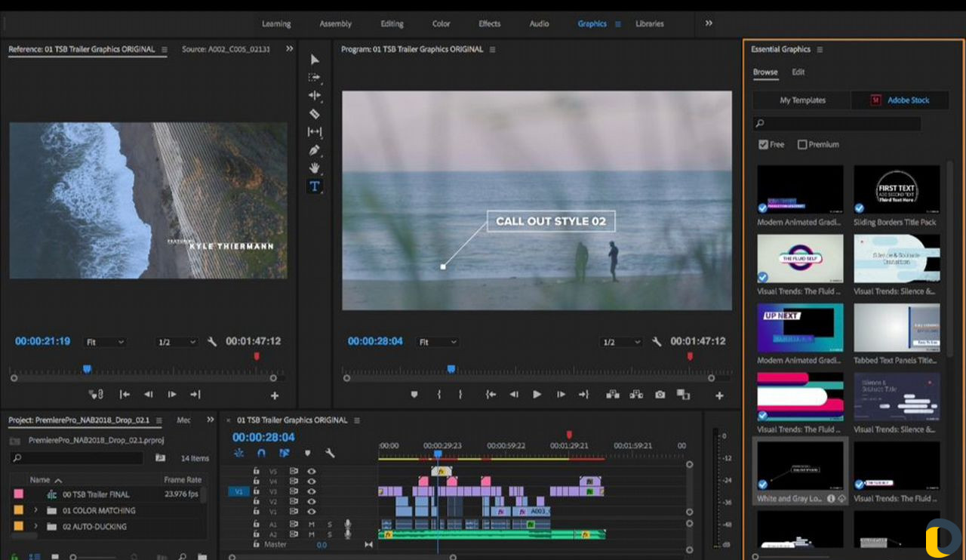The height and width of the screenshot is (560, 966).
Task: Toggle V3 track output eye
Action: point(311,491)
